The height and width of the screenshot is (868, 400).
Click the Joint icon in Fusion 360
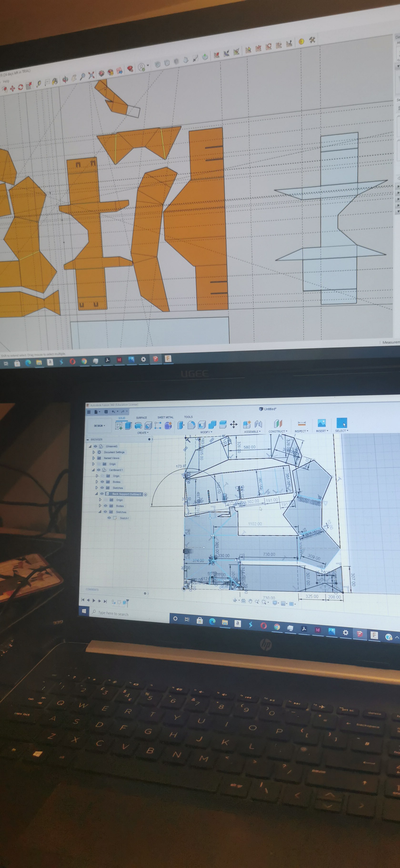(x=259, y=424)
